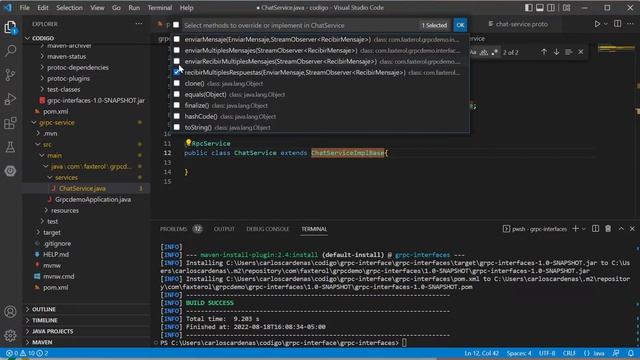Check the hashCode() method checkbox
The image size is (640, 360).
(177, 116)
